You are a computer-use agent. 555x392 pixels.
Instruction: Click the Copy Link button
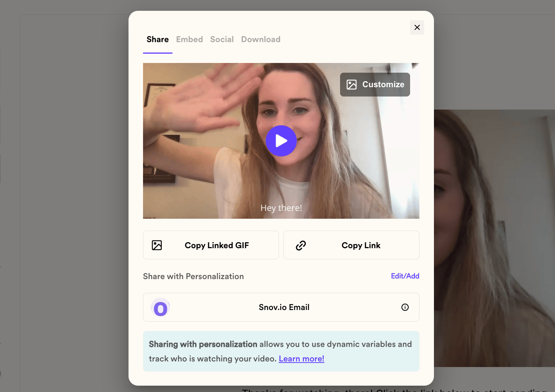(x=351, y=245)
